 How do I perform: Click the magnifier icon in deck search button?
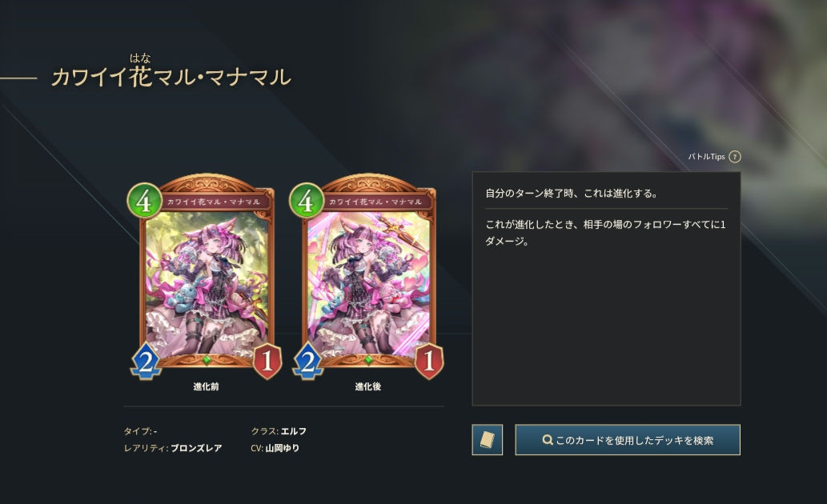pos(548,440)
